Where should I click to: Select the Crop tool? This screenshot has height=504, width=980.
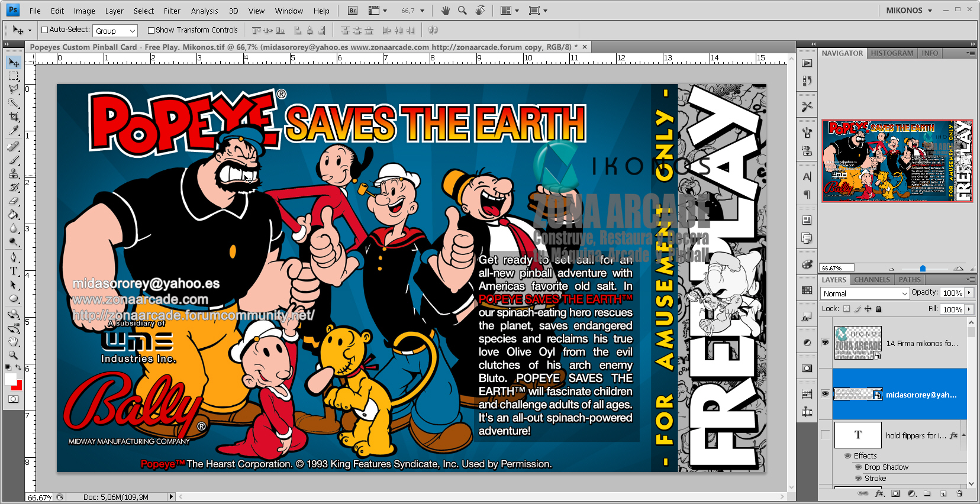click(x=14, y=117)
